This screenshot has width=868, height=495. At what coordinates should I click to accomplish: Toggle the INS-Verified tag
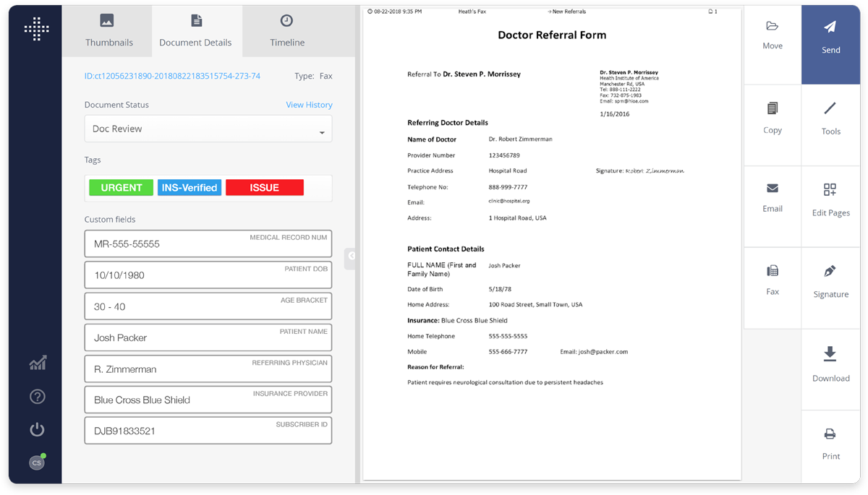pyautogui.click(x=190, y=188)
